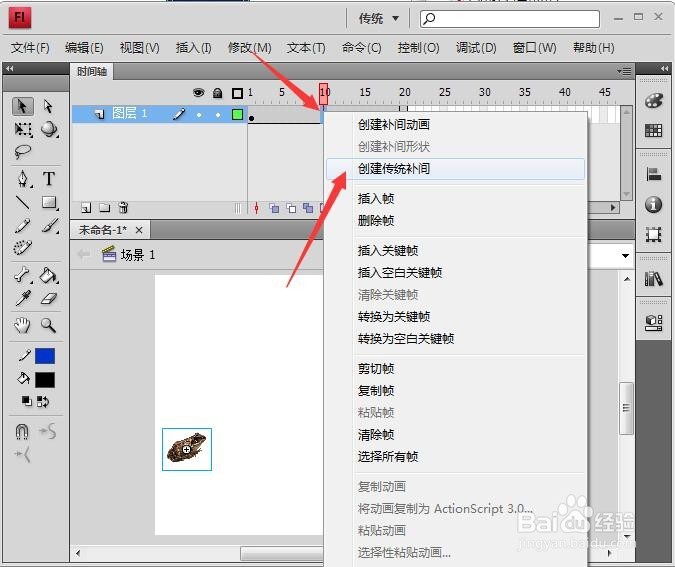Collapse the tools panel double arrows

pos(9,68)
